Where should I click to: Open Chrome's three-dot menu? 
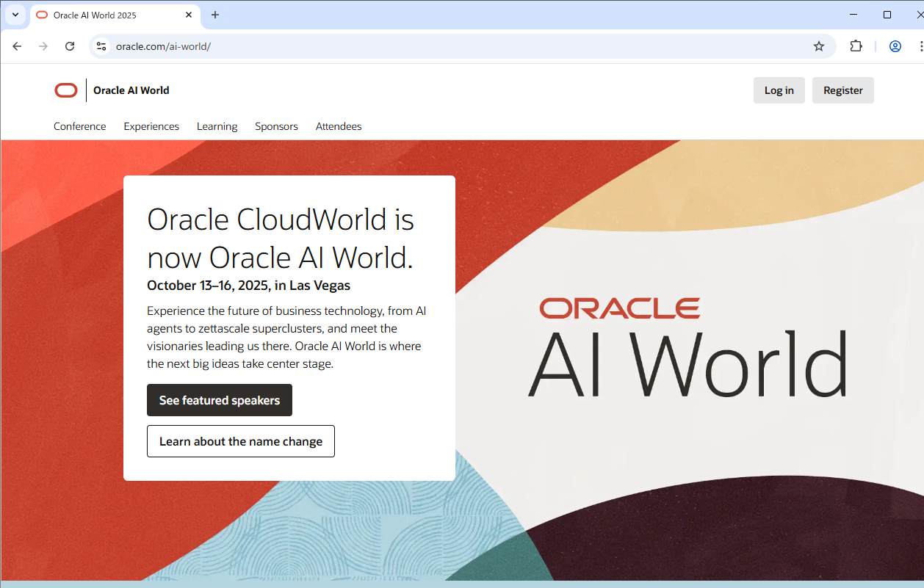pos(920,46)
